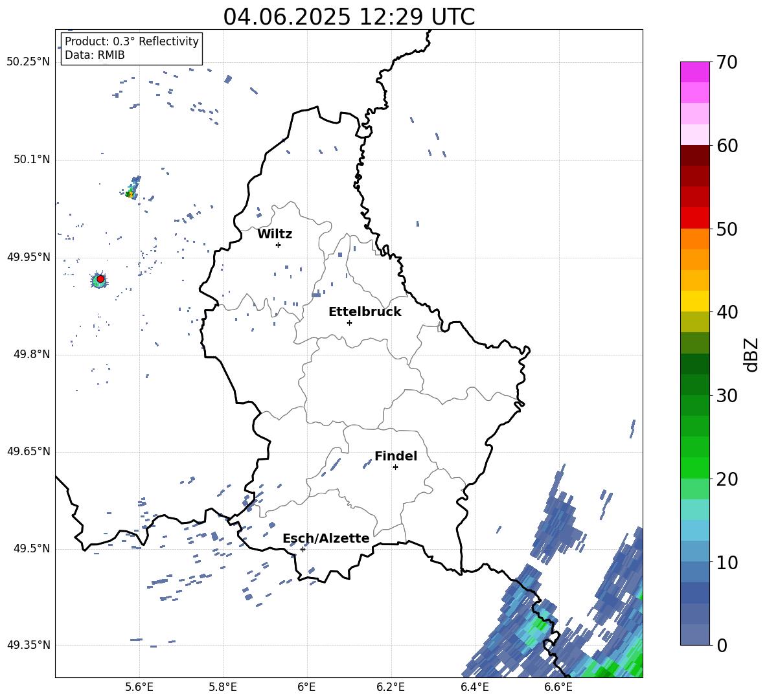Viewport: 767px width, 700px height.
Task: Click the 5.8°E longitude tick label
Action: 223,688
